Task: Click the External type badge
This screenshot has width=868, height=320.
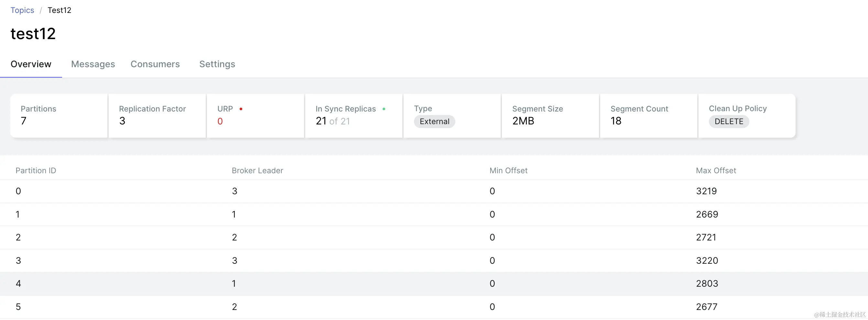Action: tap(434, 122)
